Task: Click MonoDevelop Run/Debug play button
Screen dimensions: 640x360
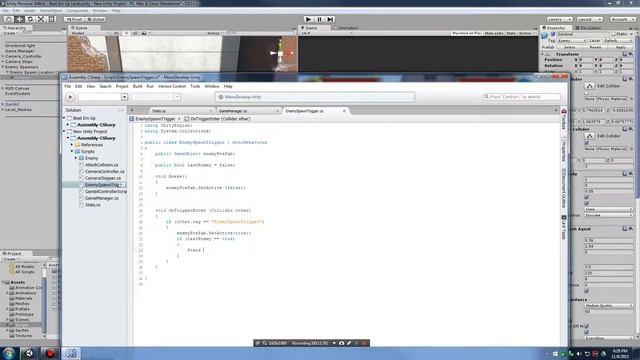Action: (70, 97)
